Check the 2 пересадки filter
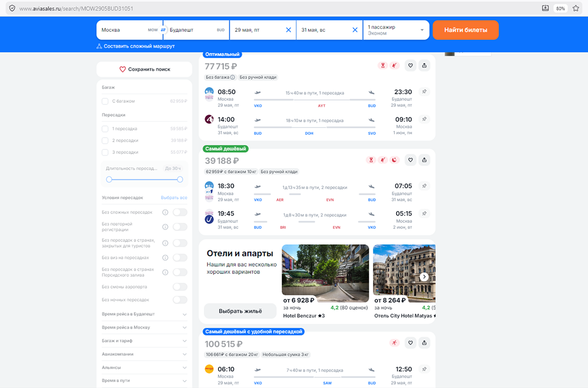Image resolution: width=588 pixels, height=388 pixels. coord(105,141)
